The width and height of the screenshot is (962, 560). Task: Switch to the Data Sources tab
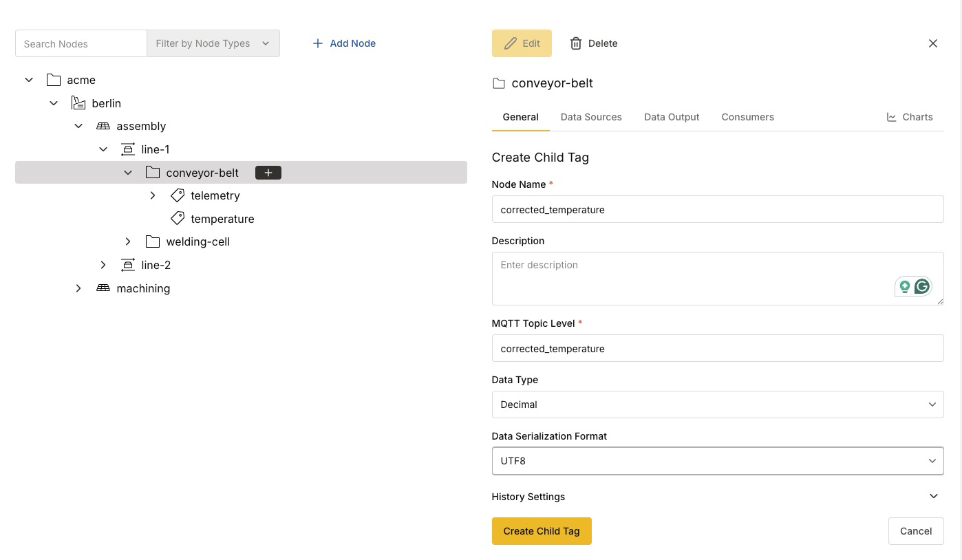(x=591, y=117)
